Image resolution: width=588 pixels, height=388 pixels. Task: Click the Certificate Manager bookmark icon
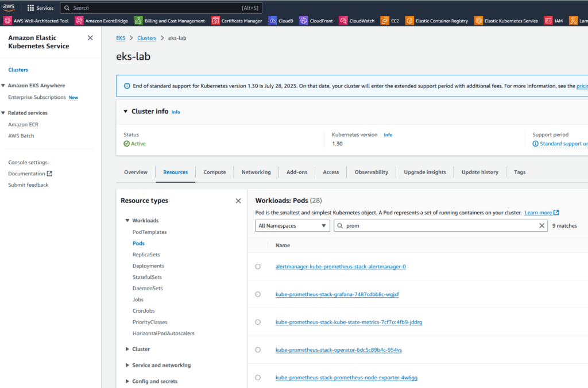(215, 21)
